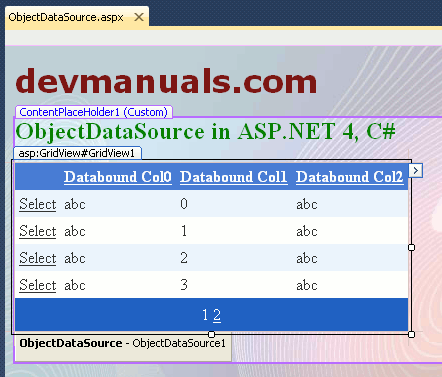This screenshot has height=377, width=442.
Task: Select the asp:GridView#GridView1 tag label
Action: coord(77,153)
